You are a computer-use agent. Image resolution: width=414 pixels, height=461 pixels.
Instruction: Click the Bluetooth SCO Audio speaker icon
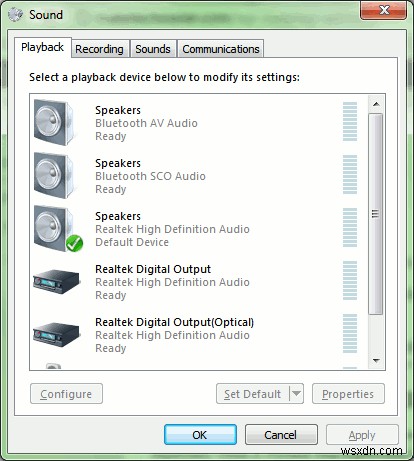point(54,175)
